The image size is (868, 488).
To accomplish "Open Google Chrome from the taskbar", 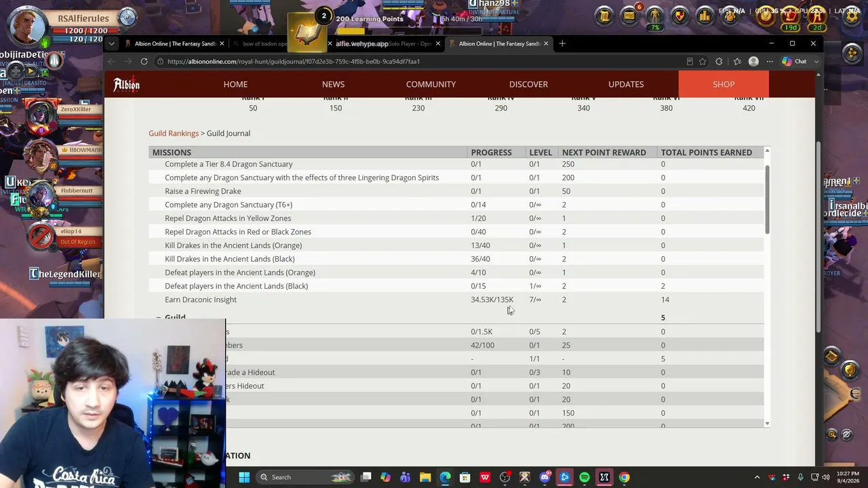I will click(x=624, y=477).
